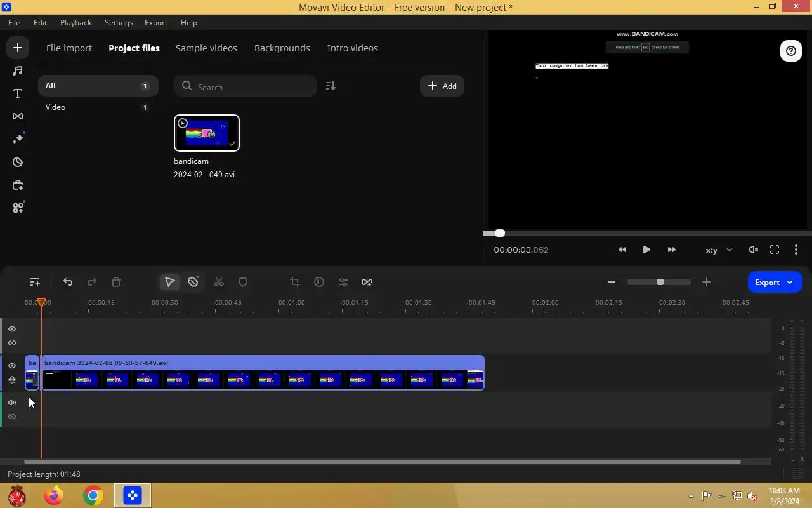The height and width of the screenshot is (508, 812).
Task: Show hidden system tray icons
Action: tap(691, 496)
